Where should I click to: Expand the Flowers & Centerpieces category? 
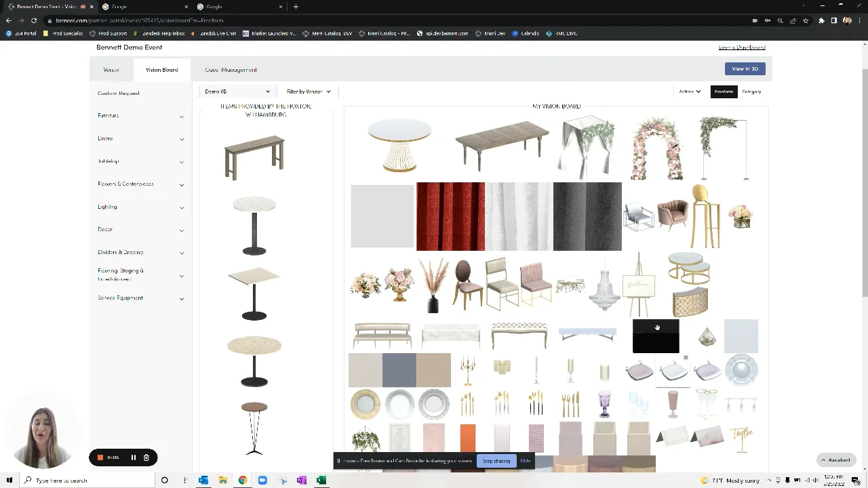point(140,184)
